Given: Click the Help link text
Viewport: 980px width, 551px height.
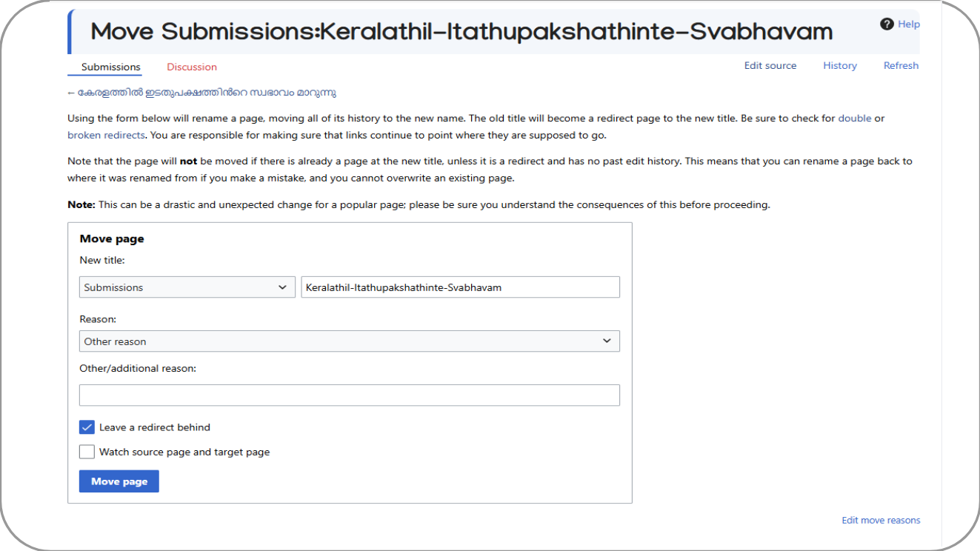Looking at the screenshot, I should click(x=909, y=24).
